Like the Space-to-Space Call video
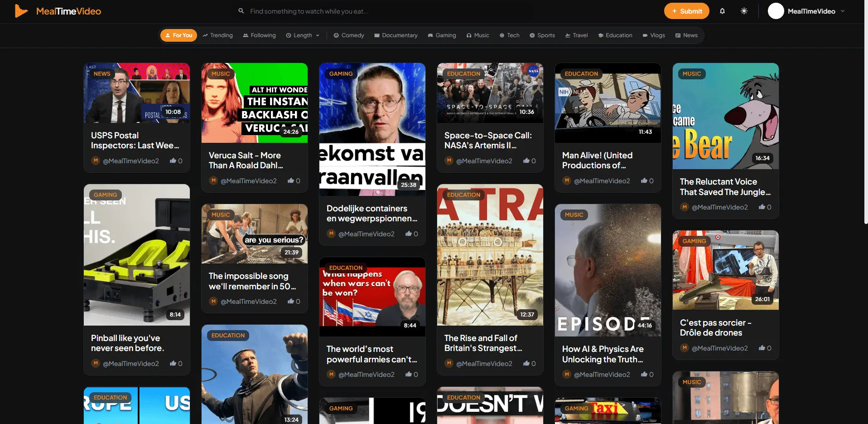Screen dimensions: 868x424 tap(529, 161)
